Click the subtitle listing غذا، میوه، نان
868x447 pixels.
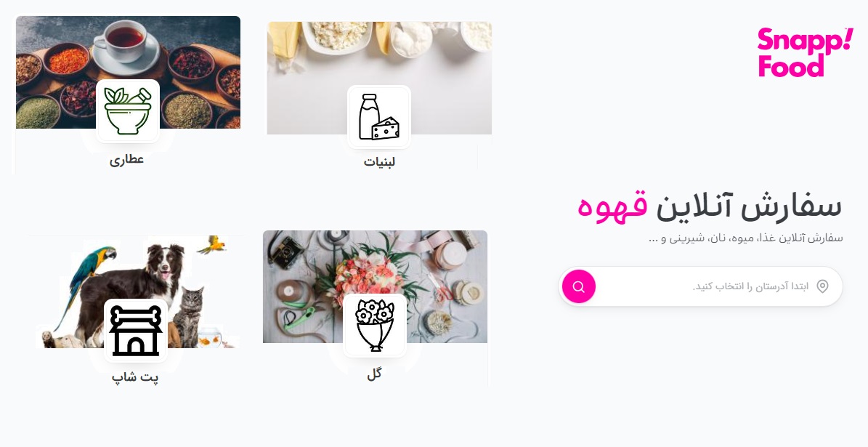point(746,238)
